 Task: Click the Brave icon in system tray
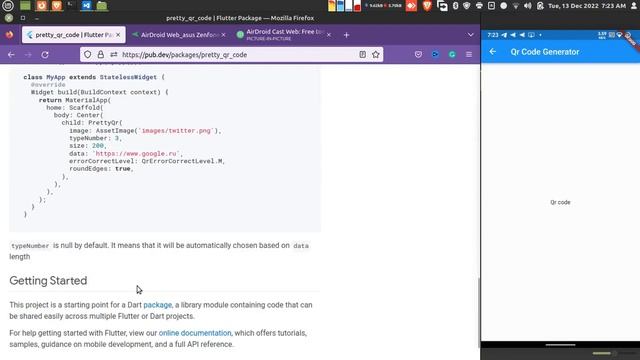[x=427, y=6]
